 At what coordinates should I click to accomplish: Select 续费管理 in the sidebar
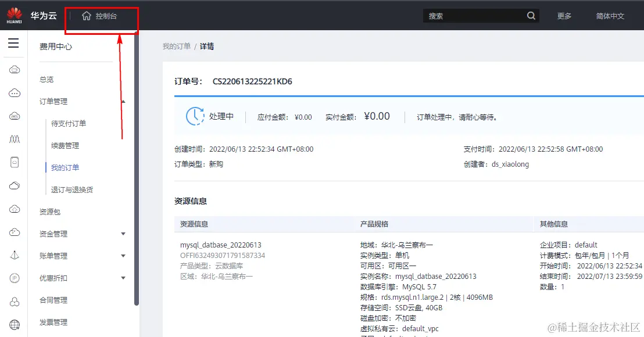tap(65, 146)
